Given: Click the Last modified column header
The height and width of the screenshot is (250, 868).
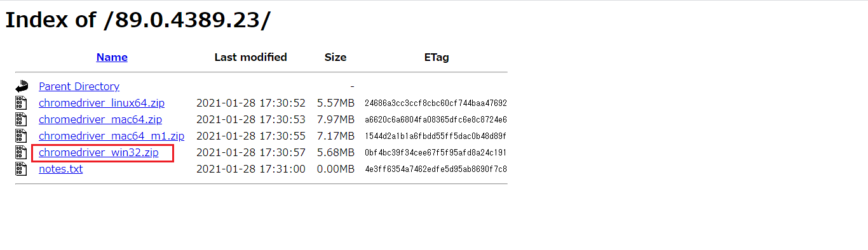Looking at the screenshot, I should tap(250, 57).
